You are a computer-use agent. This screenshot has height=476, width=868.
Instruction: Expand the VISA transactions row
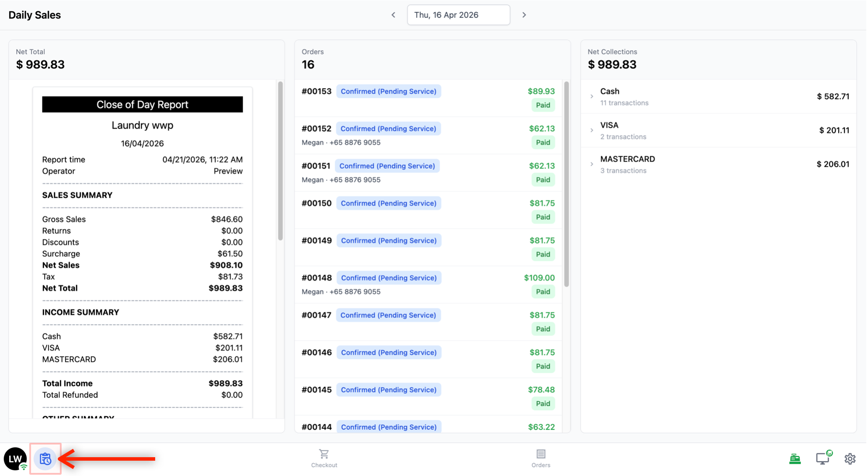592,130
